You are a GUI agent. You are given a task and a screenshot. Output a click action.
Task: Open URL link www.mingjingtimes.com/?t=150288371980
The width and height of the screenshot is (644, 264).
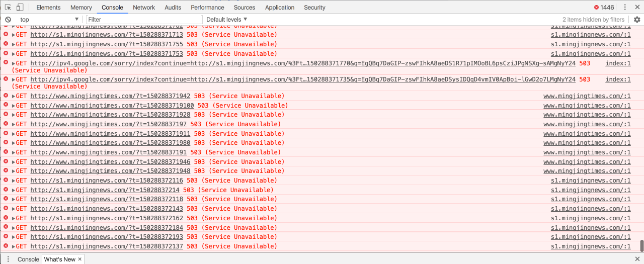point(110,143)
